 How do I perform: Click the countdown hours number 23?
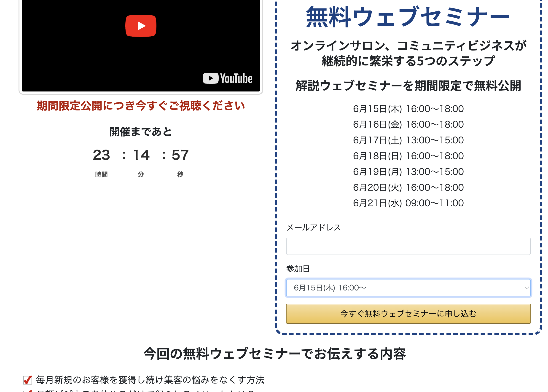point(101,155)
